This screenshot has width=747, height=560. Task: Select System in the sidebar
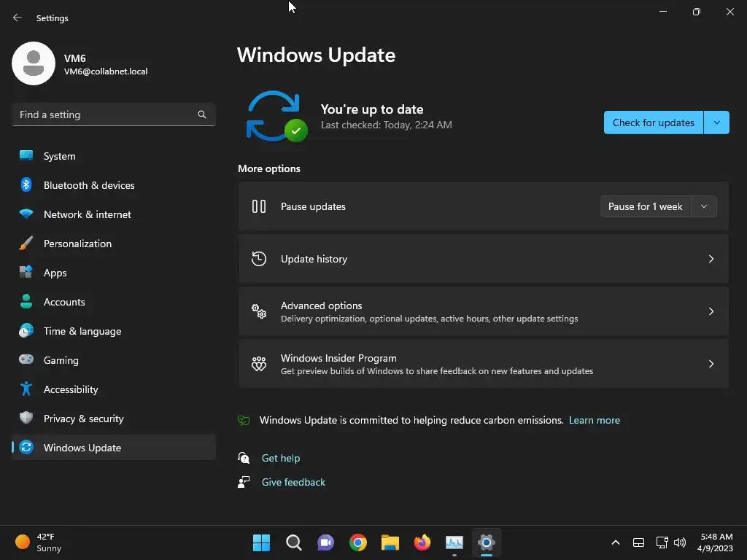113,156
